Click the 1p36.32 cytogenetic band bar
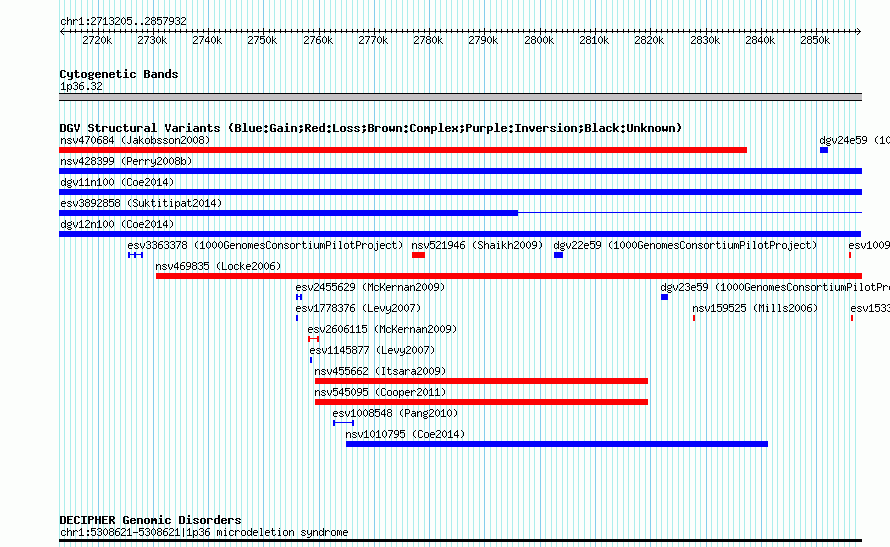Image resolution: width=890 pixels, height=547 pixels. tap(460, 97)
